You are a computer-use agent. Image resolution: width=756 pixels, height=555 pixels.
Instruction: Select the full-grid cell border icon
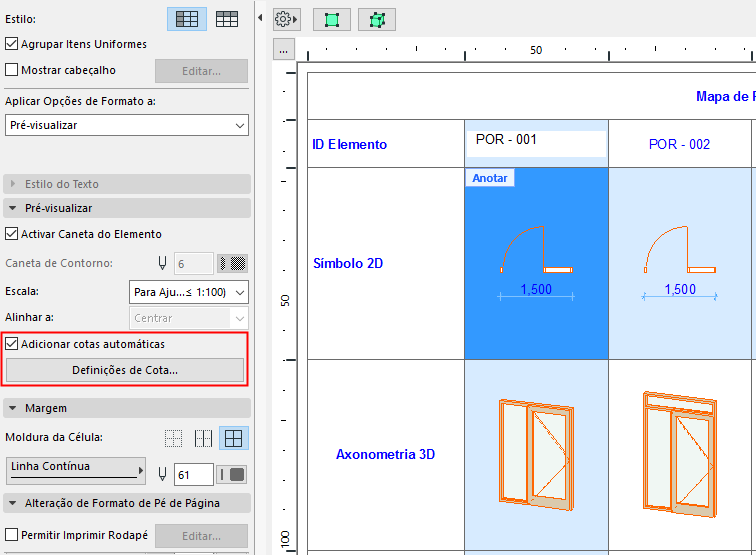coord(234,438)
